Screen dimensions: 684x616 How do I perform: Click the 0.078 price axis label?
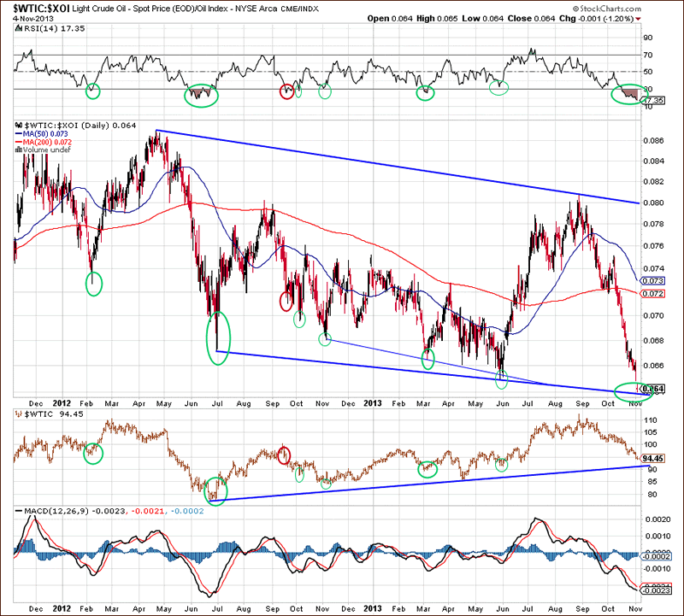tap(653, 224)
